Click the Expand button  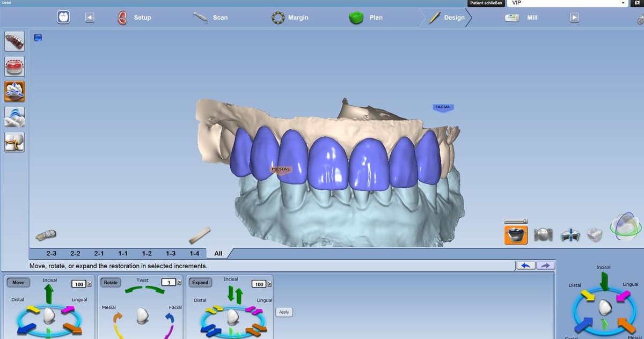(200, 282)
